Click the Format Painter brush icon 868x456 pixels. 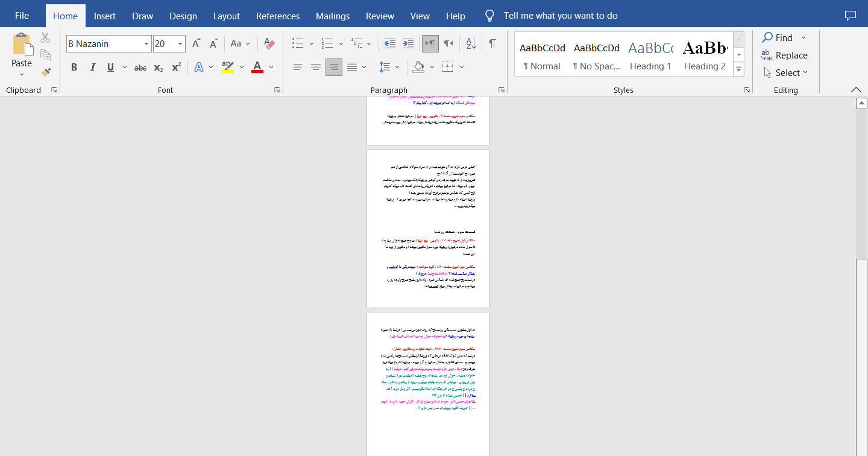pyautogui.click(x=45, y=72)
